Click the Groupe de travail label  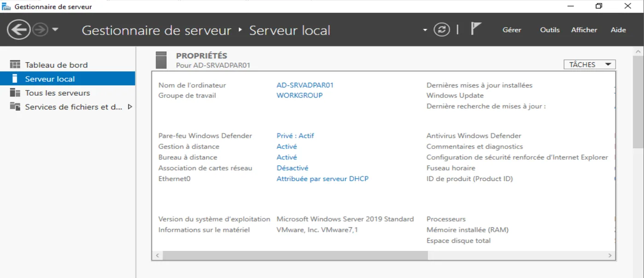[187, 96]
